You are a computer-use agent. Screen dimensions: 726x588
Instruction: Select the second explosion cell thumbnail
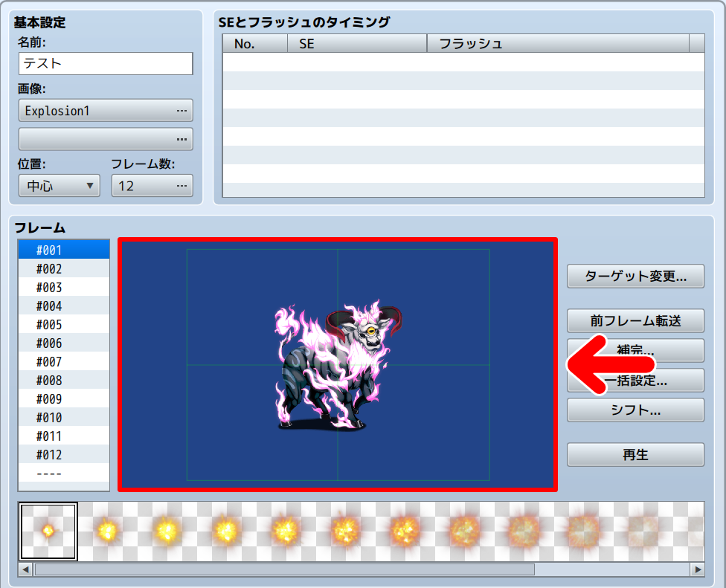pos(107,531)
